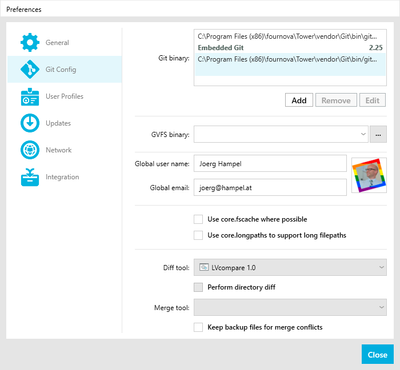
Task: Click the user avatar thumbnail
Action: click(369, 175)
